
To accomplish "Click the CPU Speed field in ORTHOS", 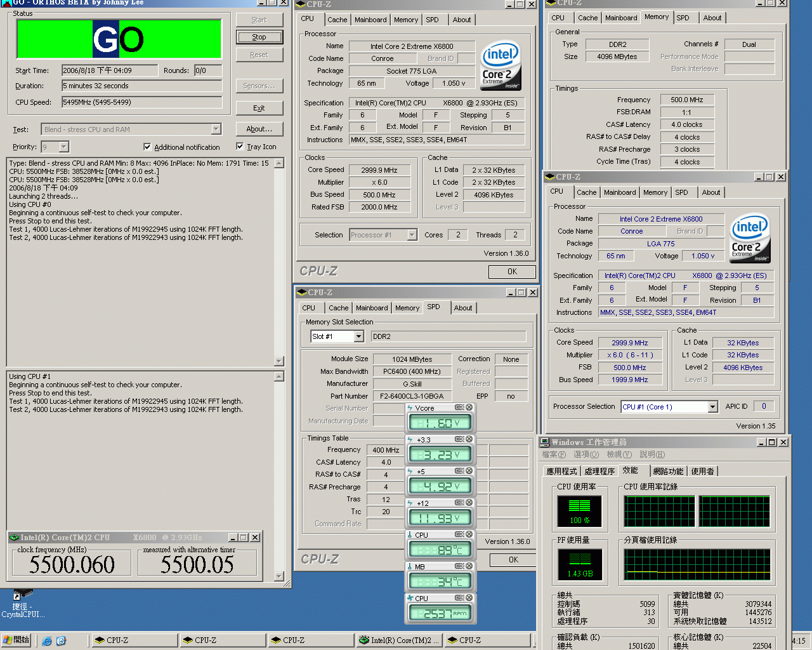I will tap(141, 102).
